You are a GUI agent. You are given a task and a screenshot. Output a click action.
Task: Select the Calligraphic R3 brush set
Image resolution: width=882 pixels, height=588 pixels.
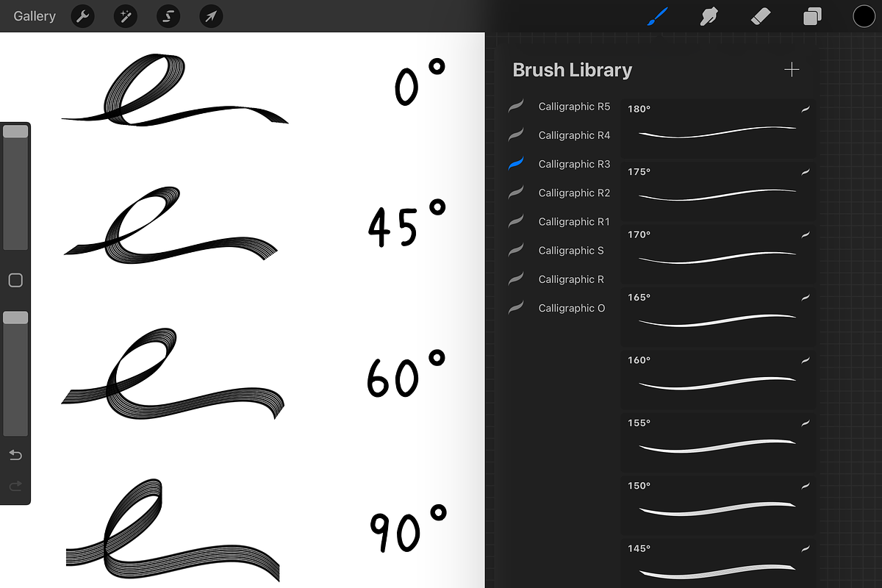(x=559, y=164)
